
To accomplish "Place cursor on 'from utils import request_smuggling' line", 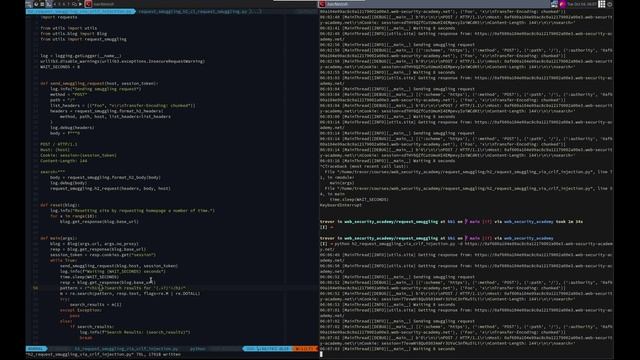I will click(x=83, y=39).
